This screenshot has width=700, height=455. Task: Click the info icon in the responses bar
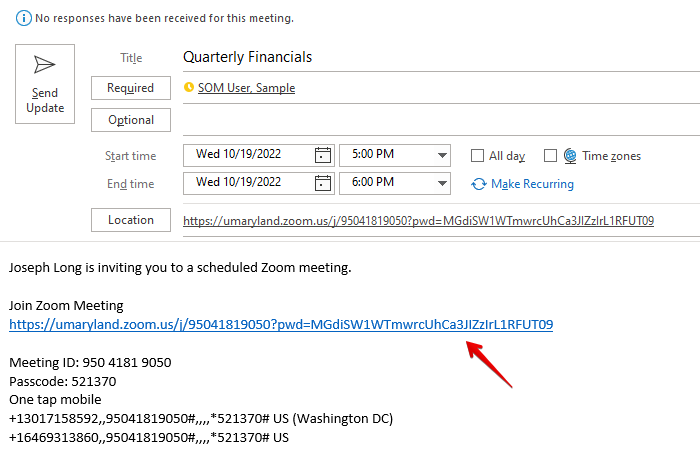click(x=21, y=18)
